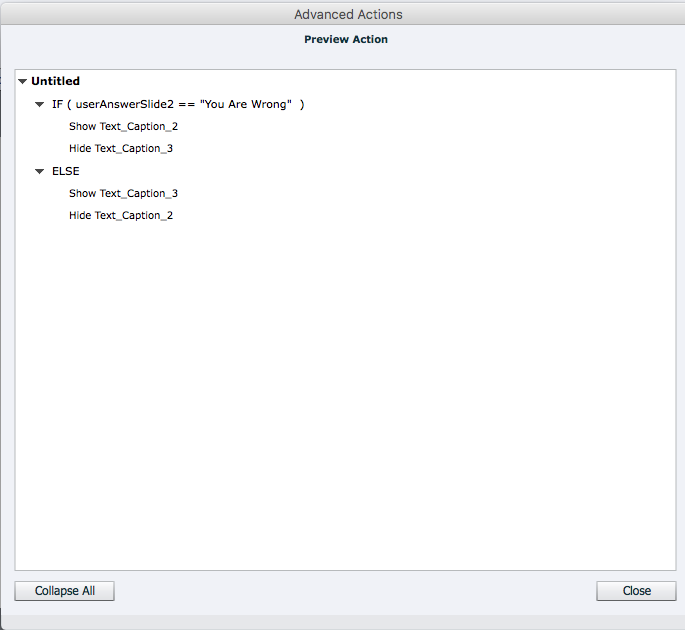
Task: Click the Preview Action heading
Action: 346,40
